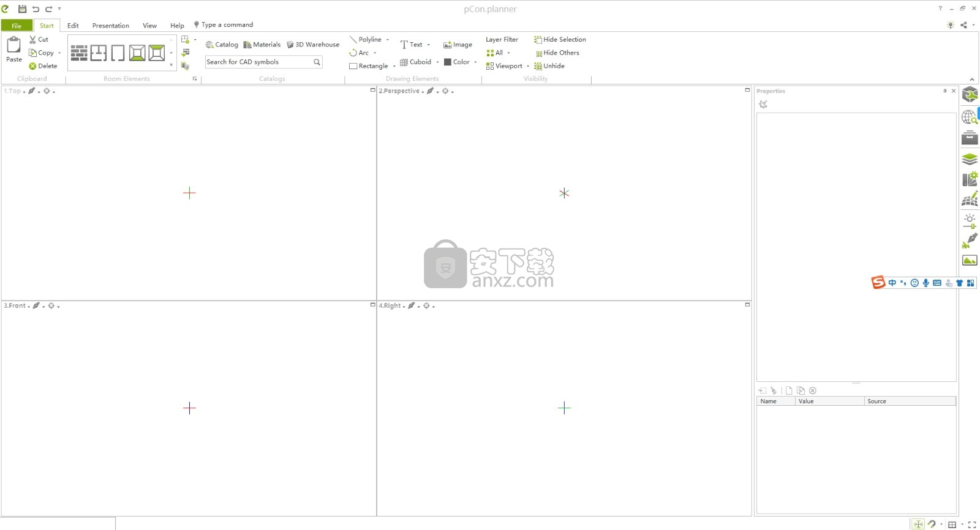The height and width of the screenshot is (530, 980).
Task: Open the Materials catalog
Action: (262, 45)
